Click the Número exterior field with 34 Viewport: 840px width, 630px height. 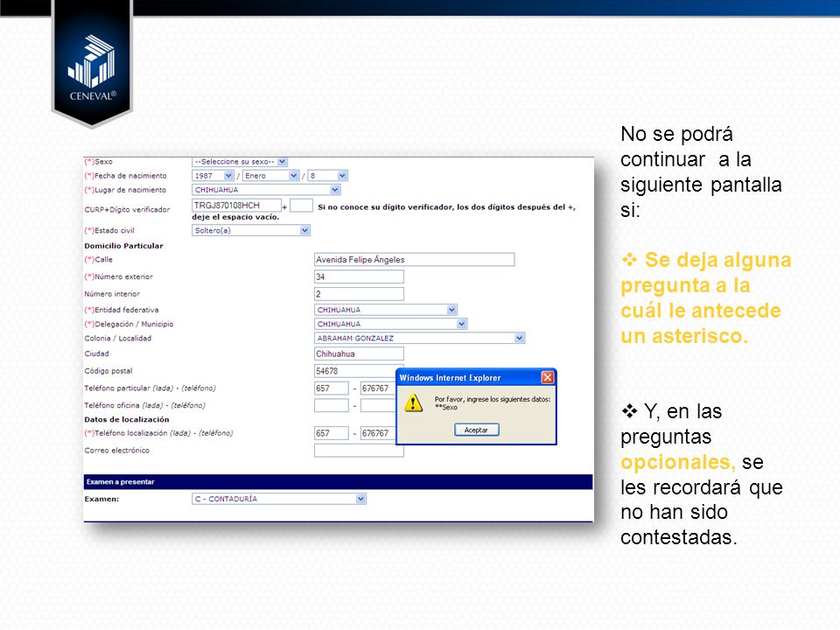(x=359, y=276)
